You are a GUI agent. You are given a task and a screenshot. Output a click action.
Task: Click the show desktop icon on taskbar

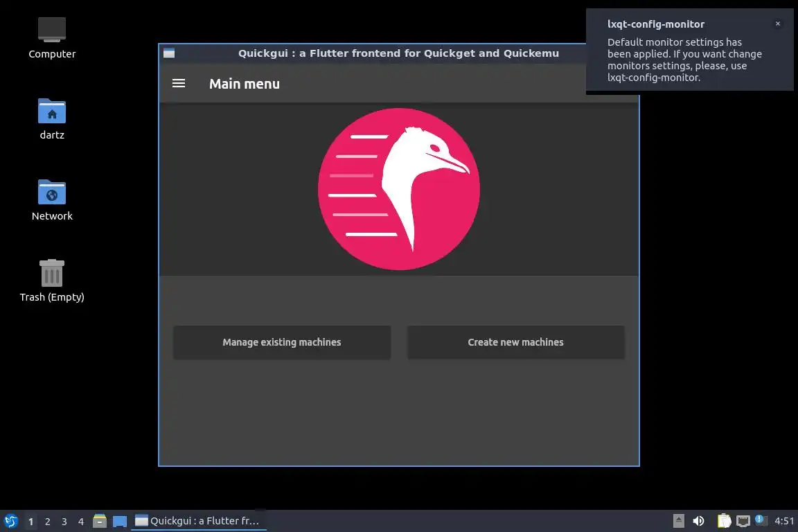120,522
